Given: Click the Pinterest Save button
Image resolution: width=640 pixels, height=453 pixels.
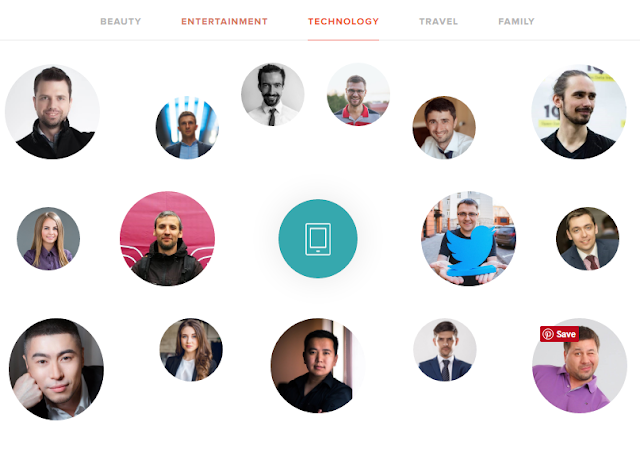Looking at the screenshot, I should click(x=559, y=334).
